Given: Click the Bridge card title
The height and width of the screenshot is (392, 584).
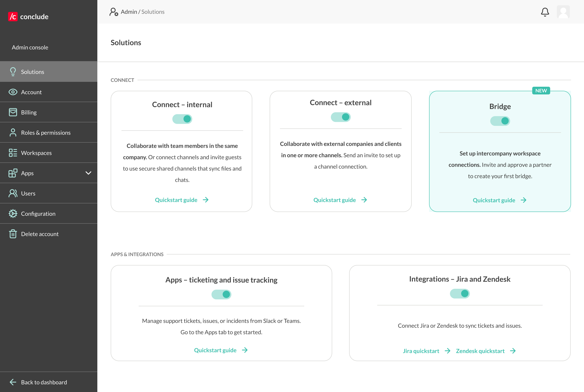Looking at the screenshot, I should pos(500,106).
